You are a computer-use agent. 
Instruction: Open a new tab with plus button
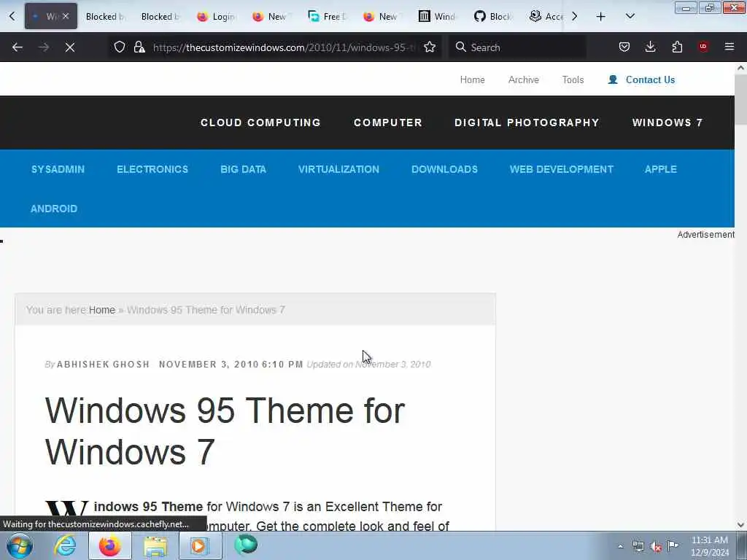pyautogui.click(x=601, y=17)
